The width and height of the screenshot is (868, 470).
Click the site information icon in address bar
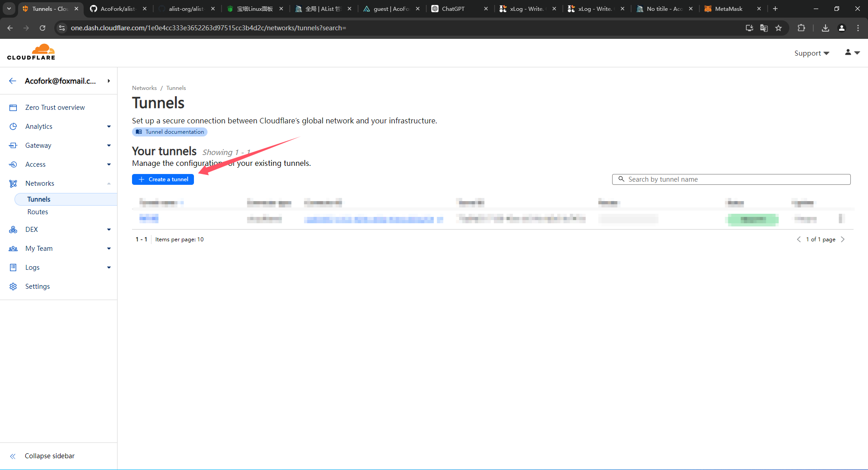[x=62, y=28]
